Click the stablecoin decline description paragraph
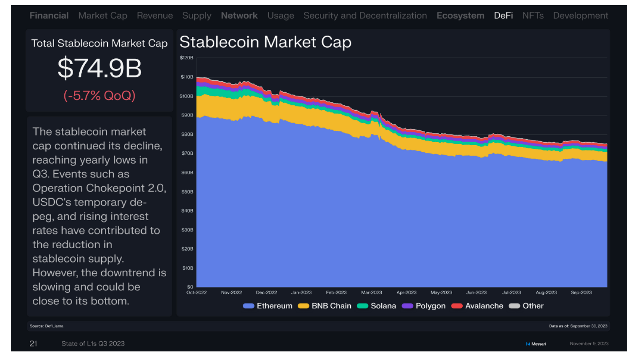Image resolution: width=639 pixels, height=364 pixels. coord(100,216)
